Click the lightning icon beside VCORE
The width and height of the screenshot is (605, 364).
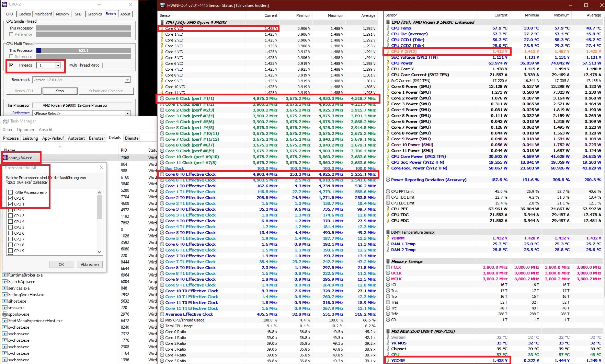pos(388,361)
